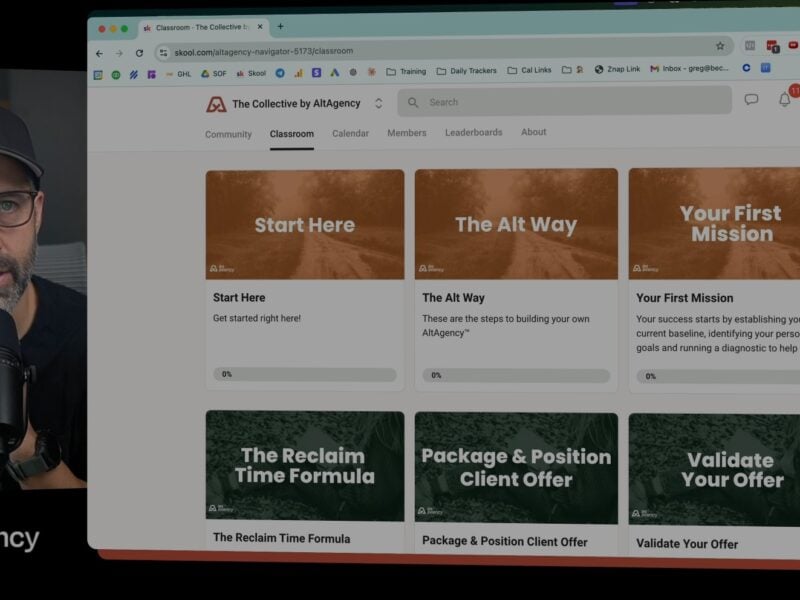Open the analytics bar-chart bookmark
This screenshot has width=800, height=600.
tap(298, 73)
